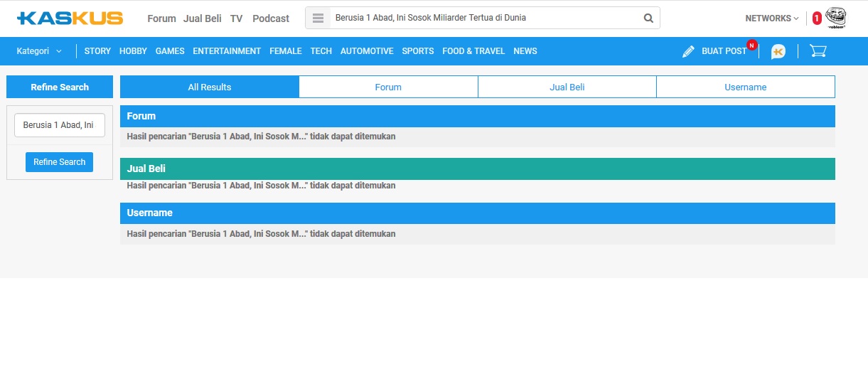The width and height of the screenshot is (868, 384).
Task: Switch to the Jual Beli results tab
Action: click(x=567, y=87)
